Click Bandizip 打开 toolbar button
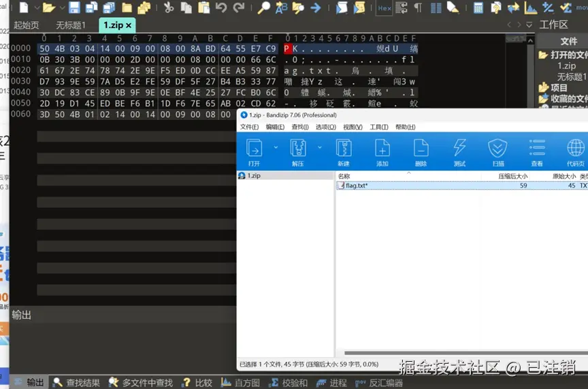The width and height of the screenshot is (588, 389). click(254, 152)
